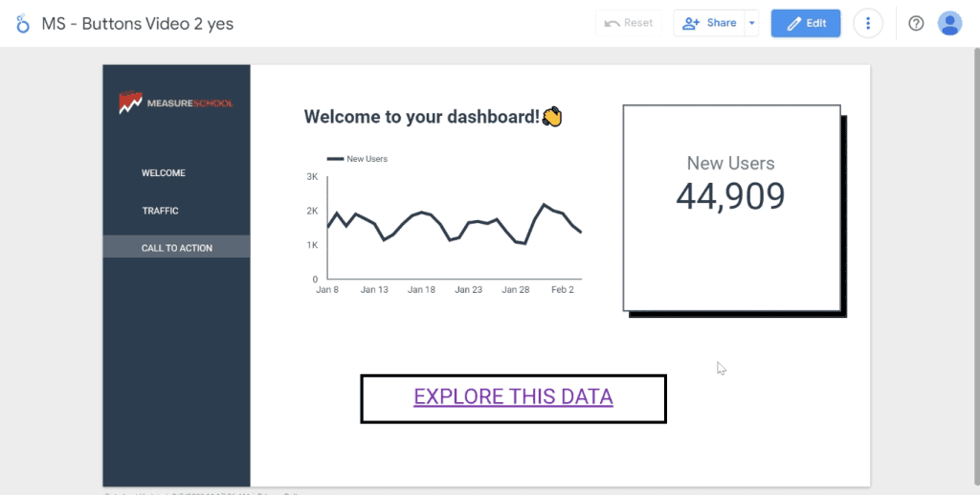This screenshot has width=980, height=495.
Task: Click the New Users scorecard value 44,909
Action: pos(730,196)
